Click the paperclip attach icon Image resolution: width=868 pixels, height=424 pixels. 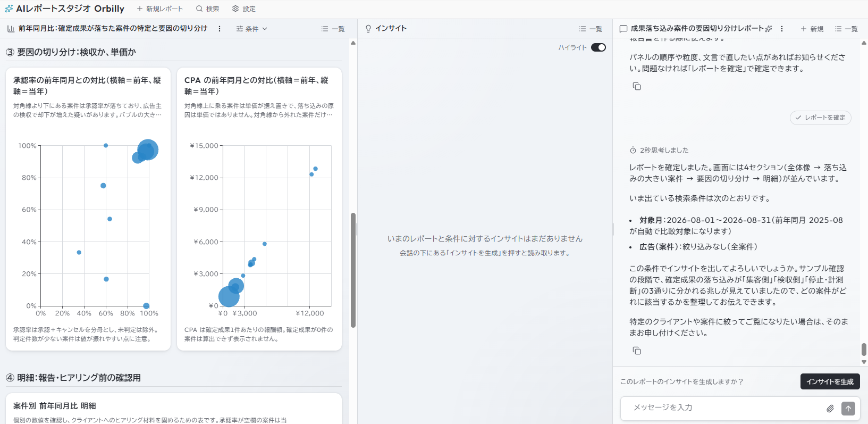pos(830,409)
